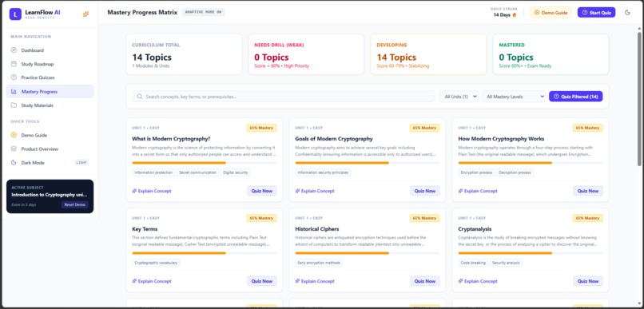Click the Start Quiz button
The width and height of the screenshot is (644, 309).
tap(596, 13)
